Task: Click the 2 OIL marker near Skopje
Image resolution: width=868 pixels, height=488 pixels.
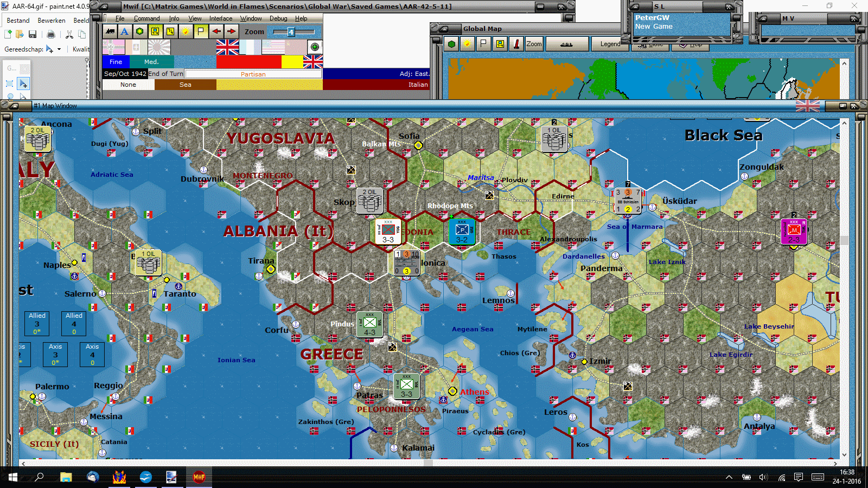Action: coord(370,201)
